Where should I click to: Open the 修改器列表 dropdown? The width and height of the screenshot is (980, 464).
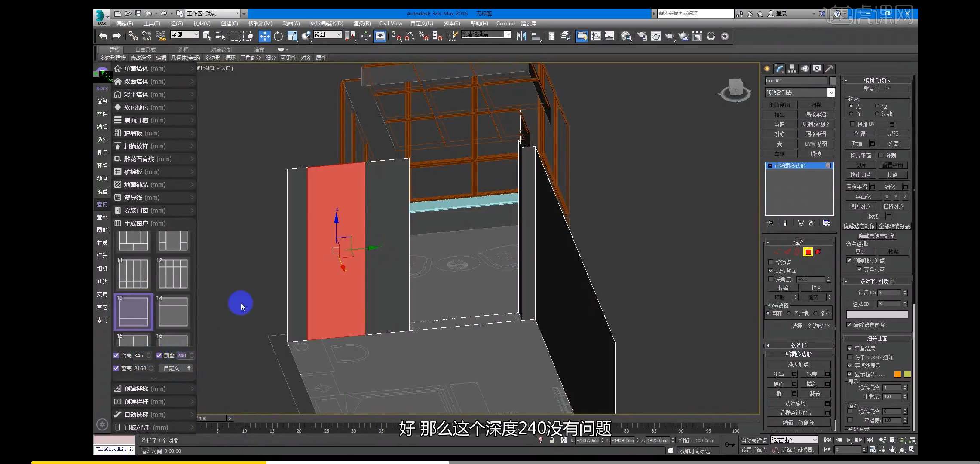831,92
